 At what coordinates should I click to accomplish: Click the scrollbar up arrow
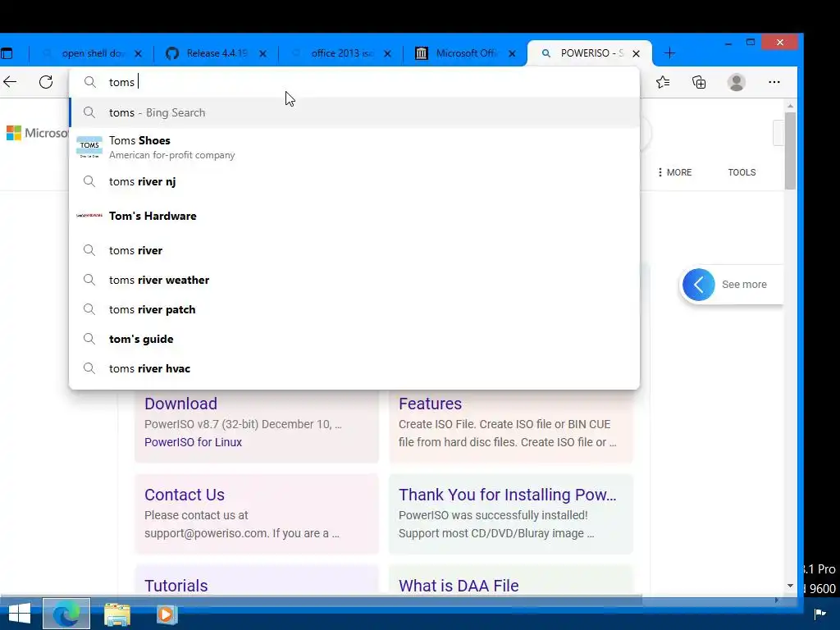790,106
